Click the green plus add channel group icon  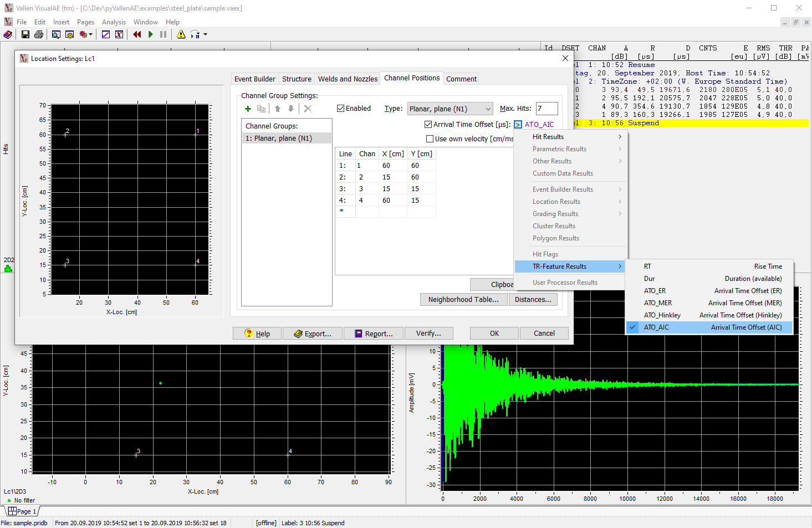[x=248, y=109]
